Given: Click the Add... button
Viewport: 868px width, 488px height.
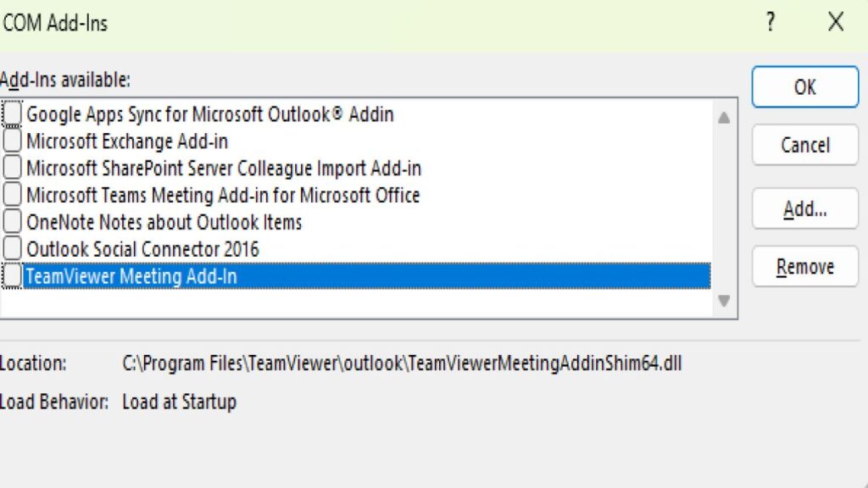Looking at the screenshot, I should (804, 208).
